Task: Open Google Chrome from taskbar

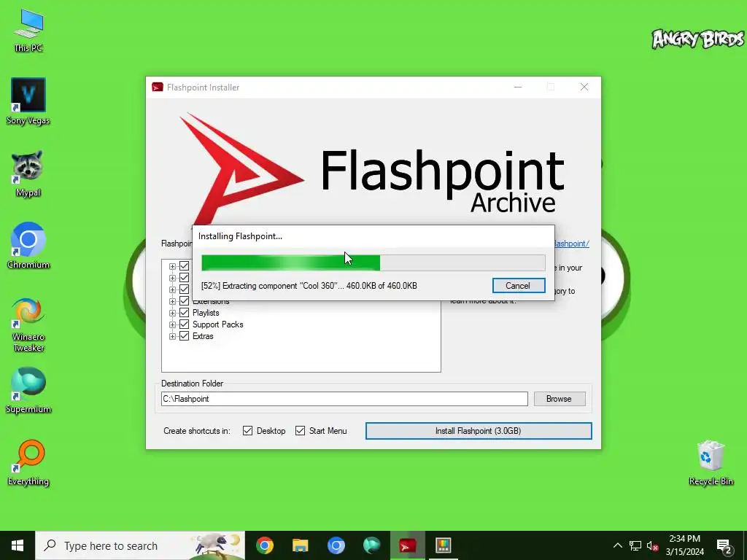Action: (x=265, y=545)
